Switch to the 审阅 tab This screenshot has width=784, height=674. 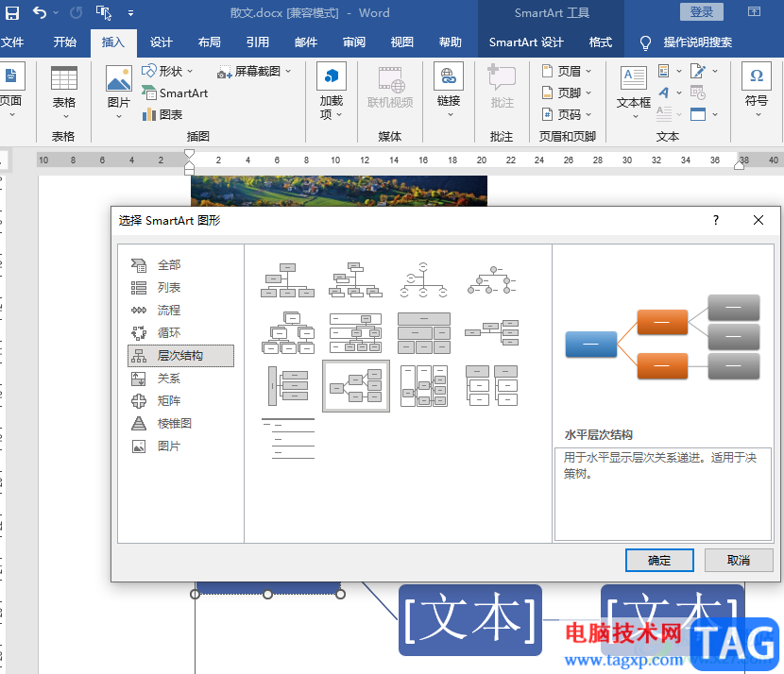354,42
